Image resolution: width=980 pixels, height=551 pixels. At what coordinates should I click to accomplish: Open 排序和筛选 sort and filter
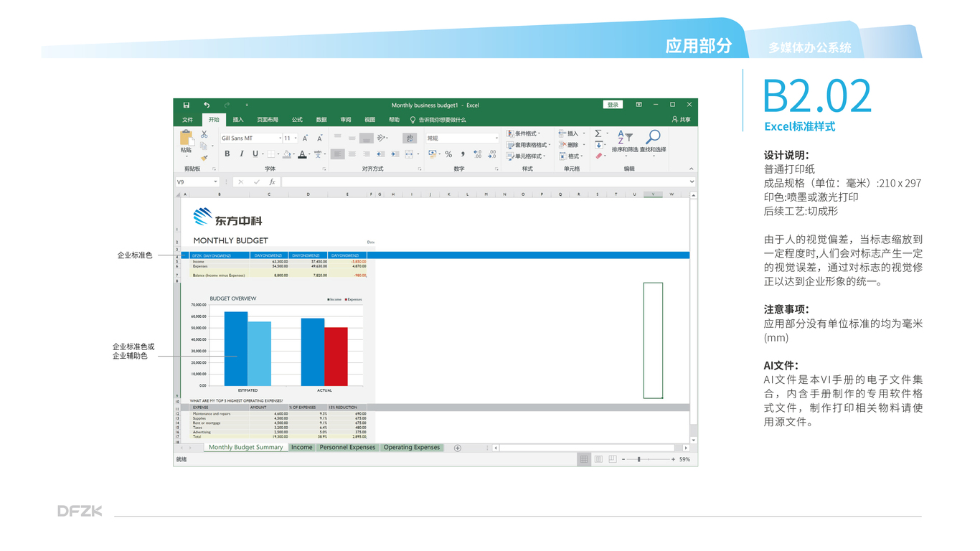click(625, 142)
